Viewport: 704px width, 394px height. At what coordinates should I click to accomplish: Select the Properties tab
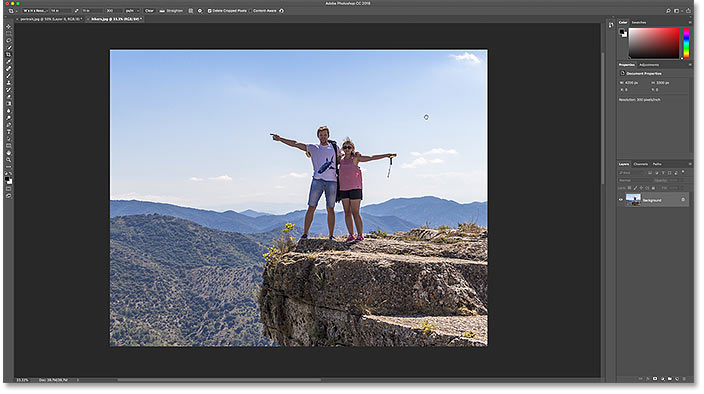coord(627,65)
